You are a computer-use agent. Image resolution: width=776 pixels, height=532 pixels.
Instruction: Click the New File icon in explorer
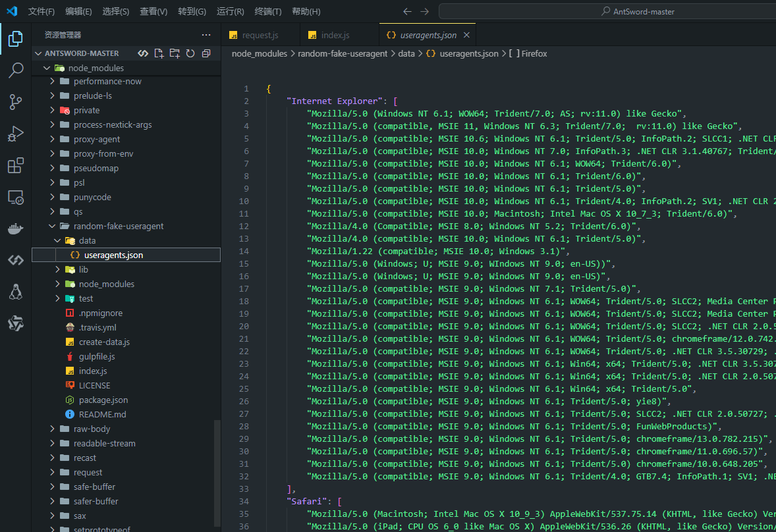tap(159, 53)
